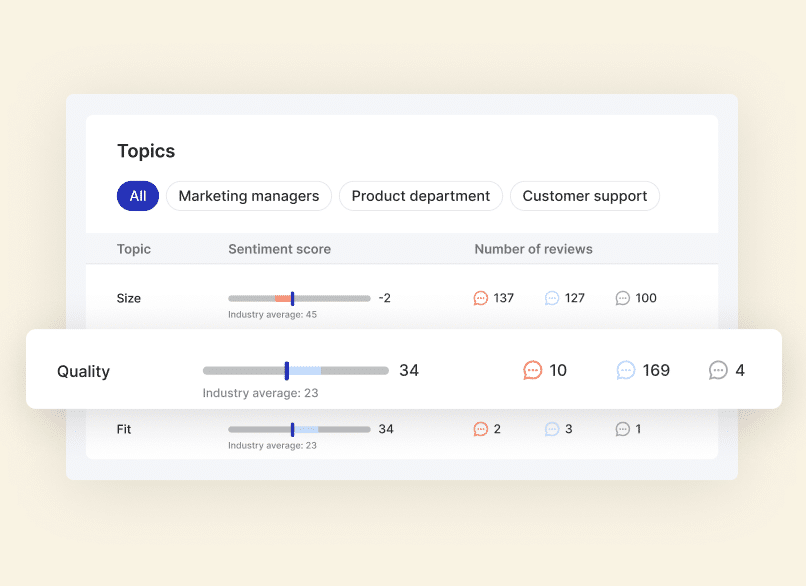Click the Topic column header
The height and width of the screenshot is (586, 806).
134,249
